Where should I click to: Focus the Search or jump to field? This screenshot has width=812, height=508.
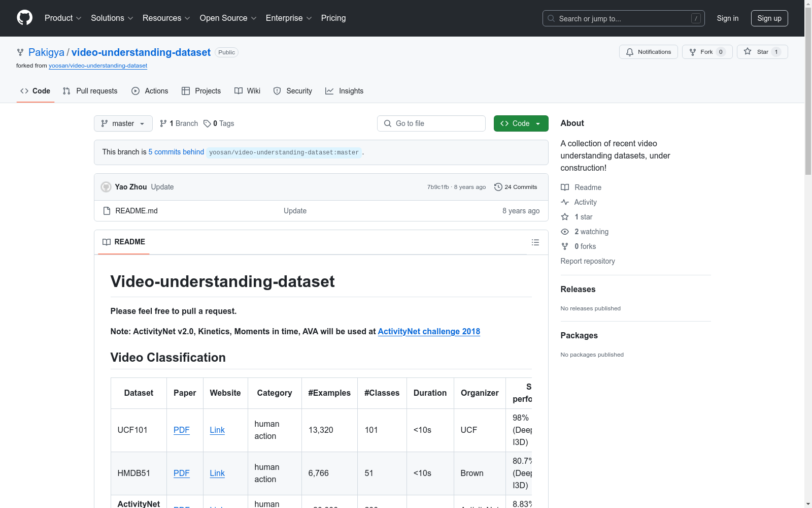coord(623,18)
